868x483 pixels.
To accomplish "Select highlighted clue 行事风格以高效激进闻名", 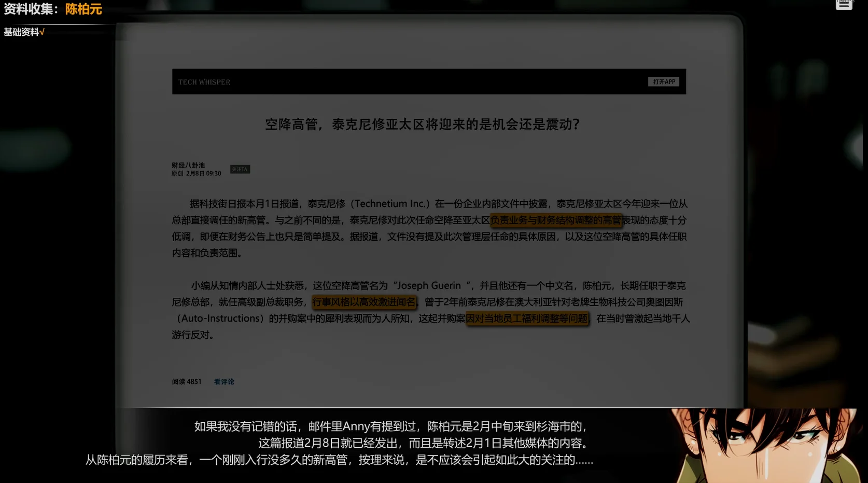I will [x=364, y=302].
